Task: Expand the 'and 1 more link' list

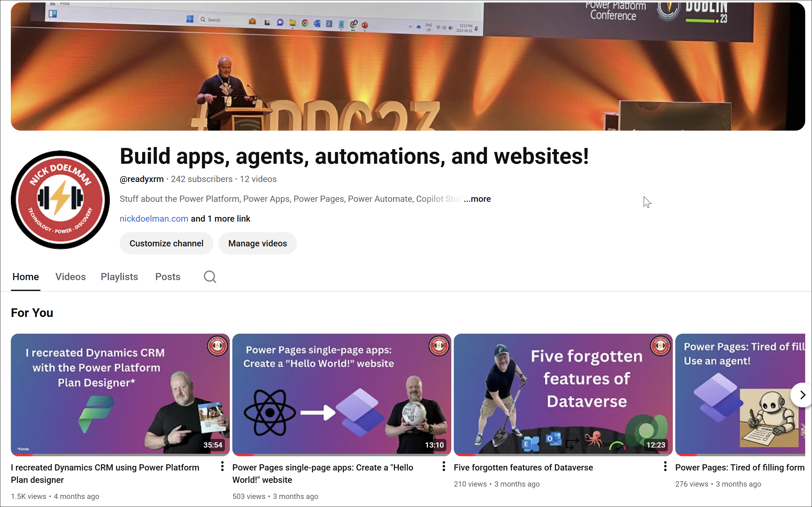Action: pos(221,219)
